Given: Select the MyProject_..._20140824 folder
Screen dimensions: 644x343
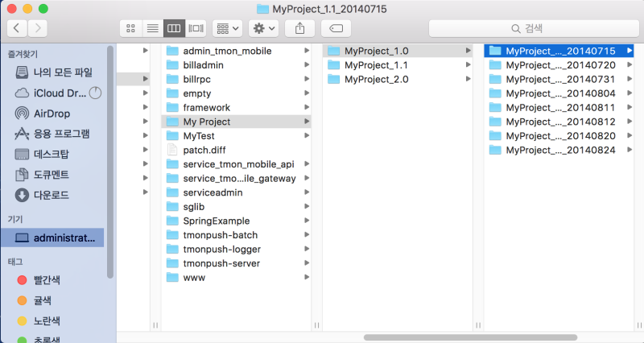Looking at the screenshot, I should [x=559, y=150].
